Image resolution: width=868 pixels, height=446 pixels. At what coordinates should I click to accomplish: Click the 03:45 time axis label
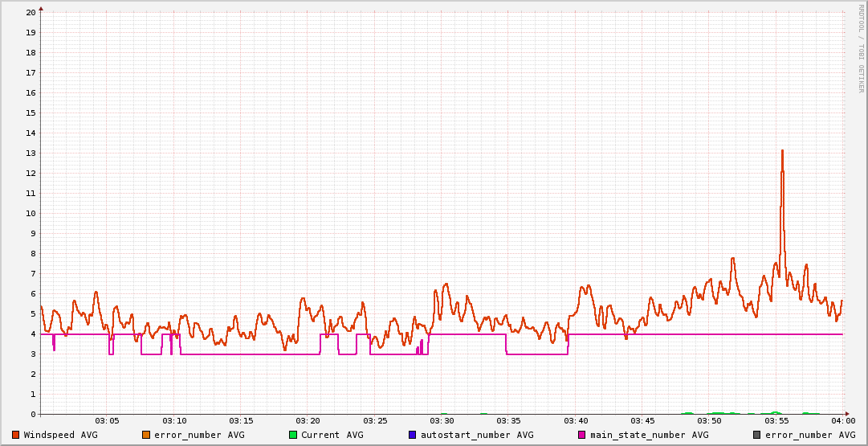642,421
